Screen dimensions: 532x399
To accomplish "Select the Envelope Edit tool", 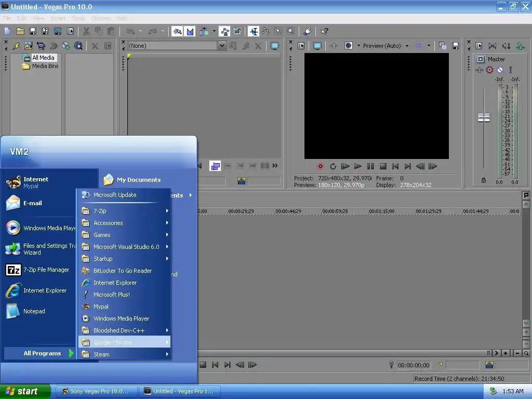I will [266, 32].
